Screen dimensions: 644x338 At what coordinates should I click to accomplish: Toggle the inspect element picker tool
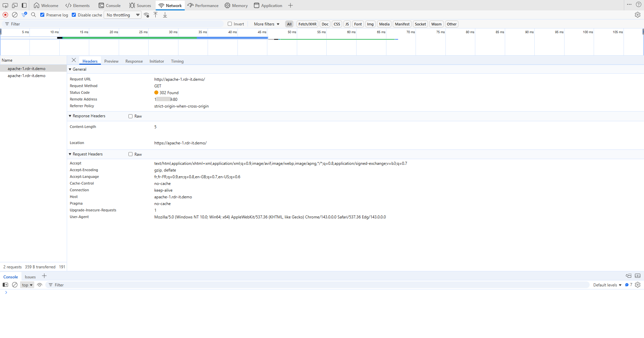[x=5, y=5]
